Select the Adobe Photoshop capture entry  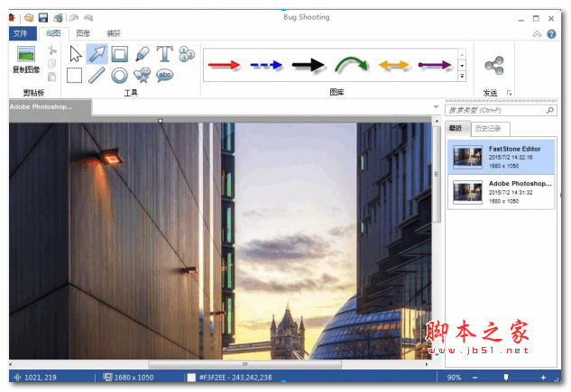pyautogui.click(x=501, y=192)
